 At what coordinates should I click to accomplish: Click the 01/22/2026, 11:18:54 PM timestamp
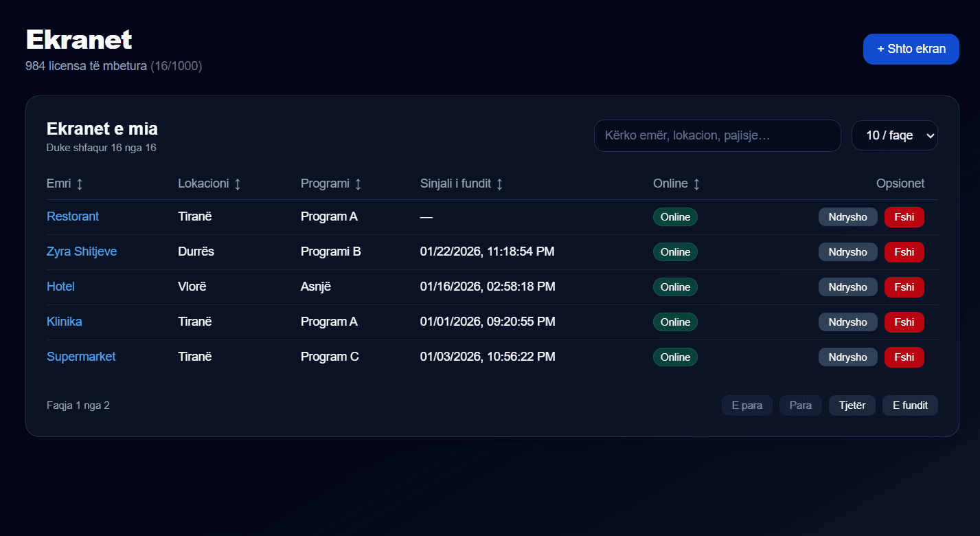tap(488, 252)
